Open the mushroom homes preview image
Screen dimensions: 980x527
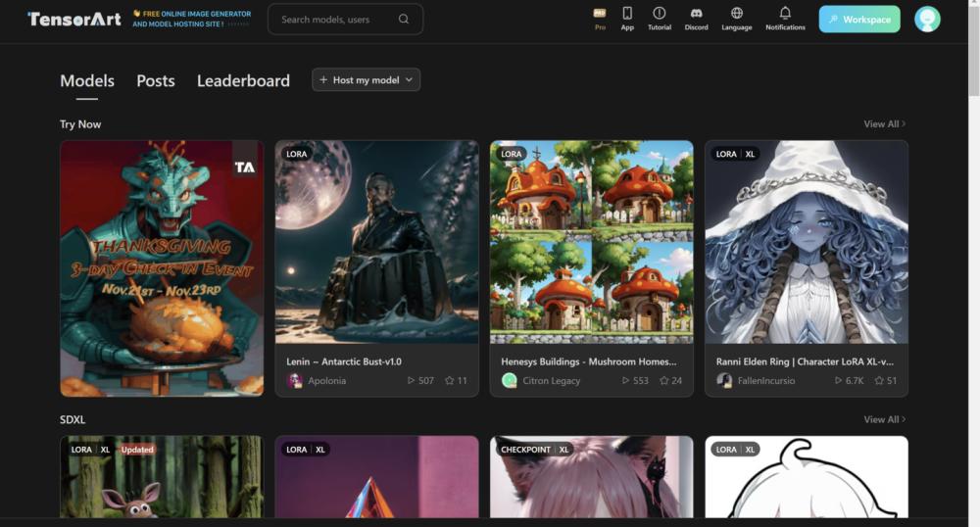(x=591, y=242)
